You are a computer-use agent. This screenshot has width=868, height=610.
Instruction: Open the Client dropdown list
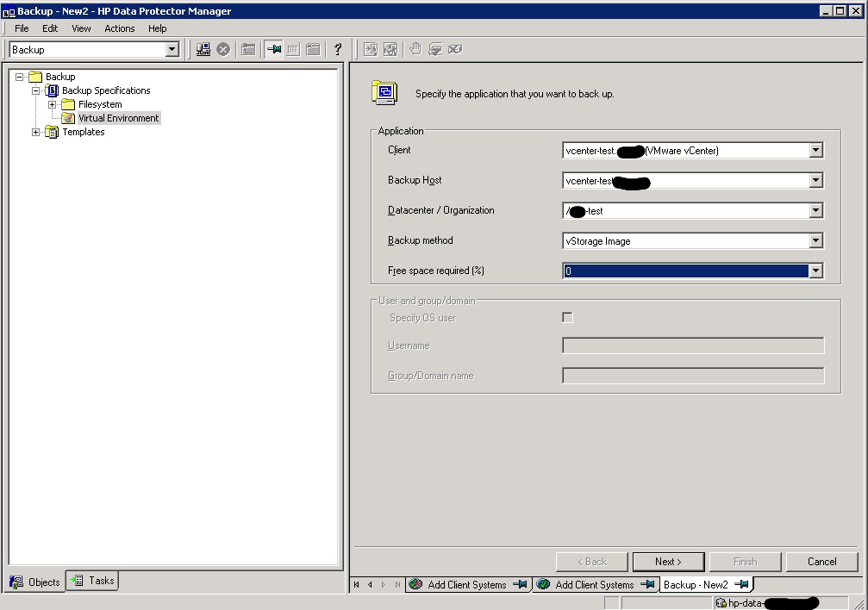coord(815,151)
